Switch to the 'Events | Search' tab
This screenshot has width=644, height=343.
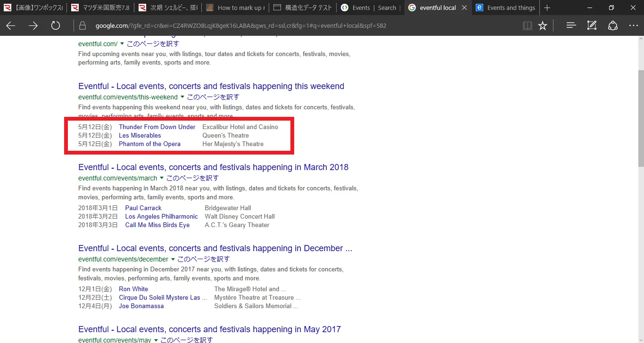pos(370,8)
